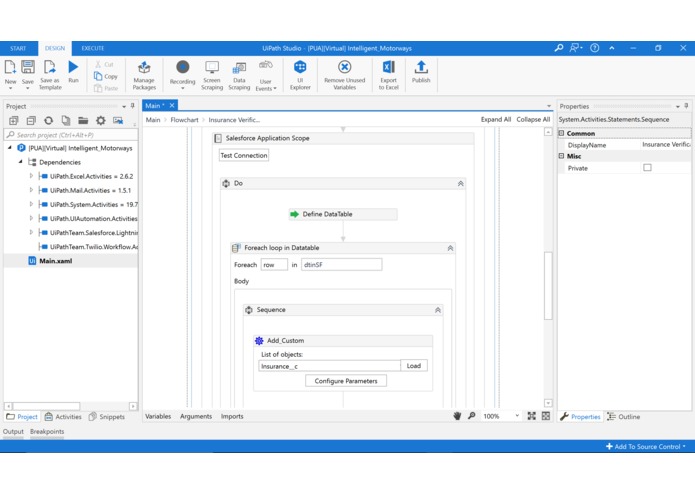The image size is (695, 494).
Task: Click Collapse All in designer
Action: pyautogui.click(x=533, y=120)
